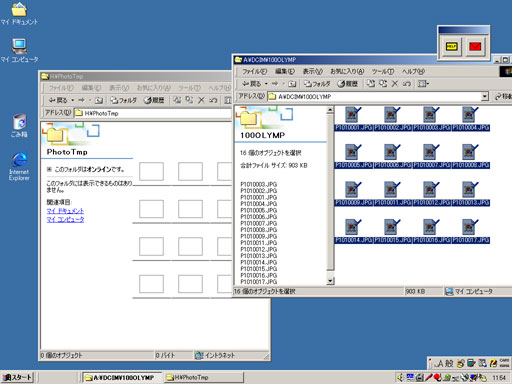This screenshot has width=512, height=384.
Task: Click 戻る back button in 100OLYMP window
Action: point(252,84)
